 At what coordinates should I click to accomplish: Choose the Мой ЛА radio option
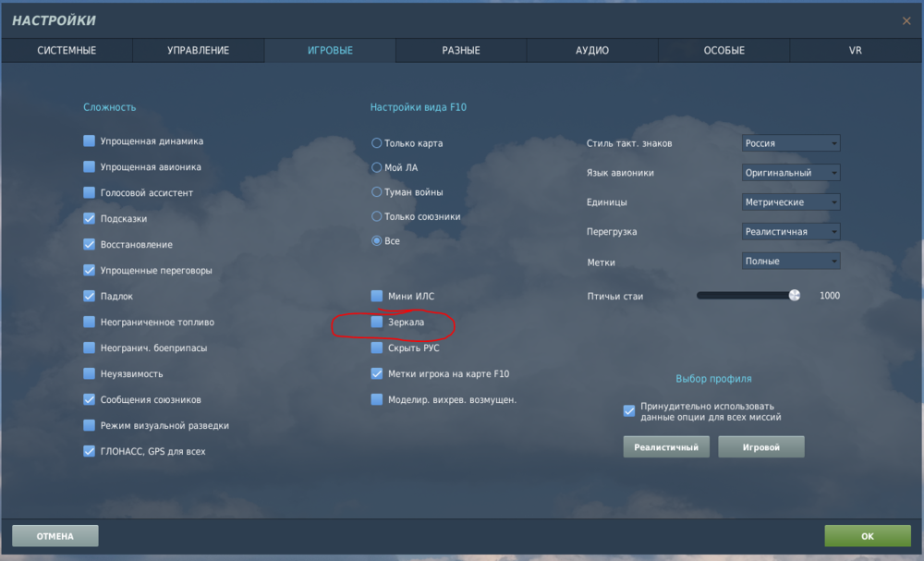tap(377, 167)
